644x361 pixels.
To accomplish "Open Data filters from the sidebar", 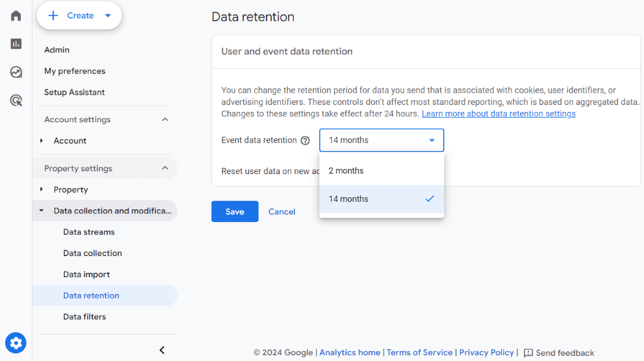I will point(84,316).
